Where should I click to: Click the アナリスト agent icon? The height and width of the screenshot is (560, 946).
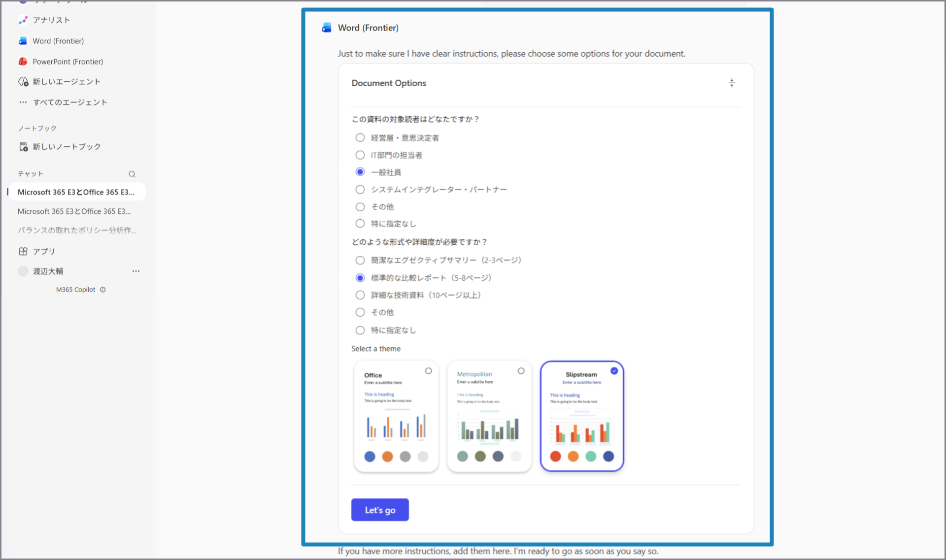pyautogui.click(x=23, y=20)
